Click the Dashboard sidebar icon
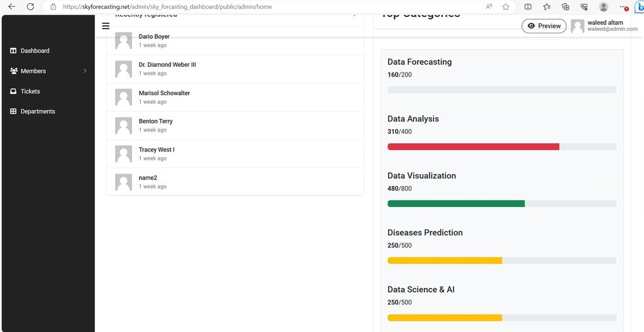 (13, 50)
